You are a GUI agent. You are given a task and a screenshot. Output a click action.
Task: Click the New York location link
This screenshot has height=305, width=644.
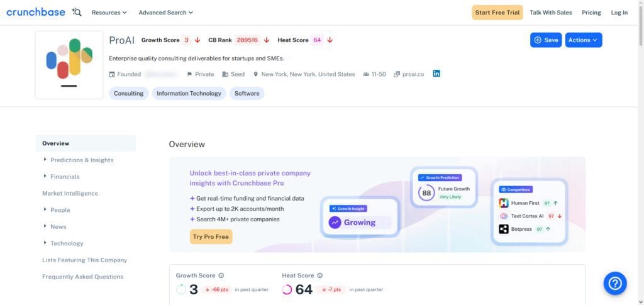pyautogui.click(x=308, y=74)
